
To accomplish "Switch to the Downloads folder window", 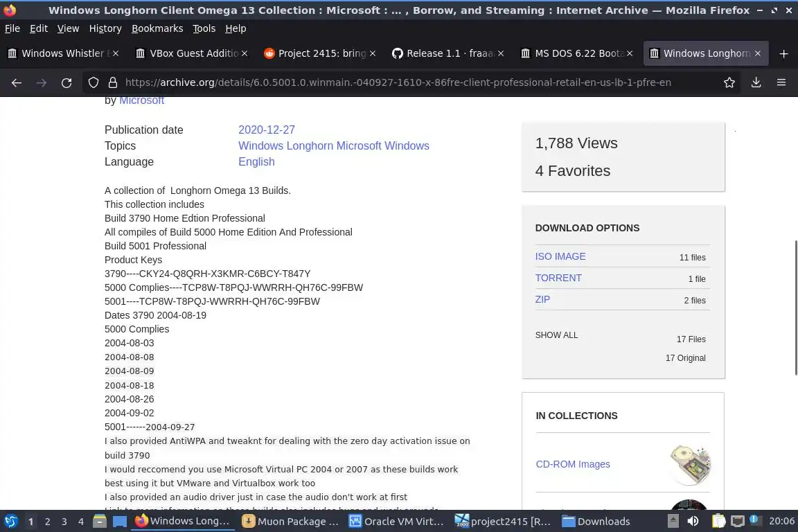I will [x=597, y=522].
